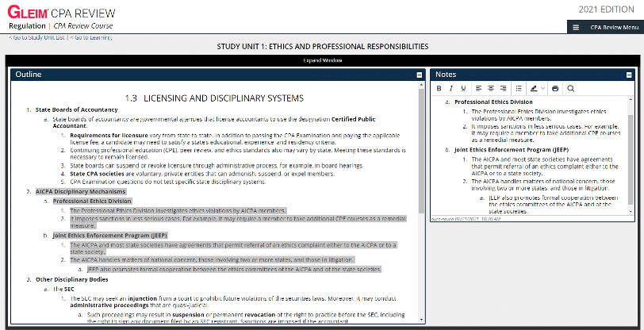Collapse the Notes panel

(x=629, y=75)
